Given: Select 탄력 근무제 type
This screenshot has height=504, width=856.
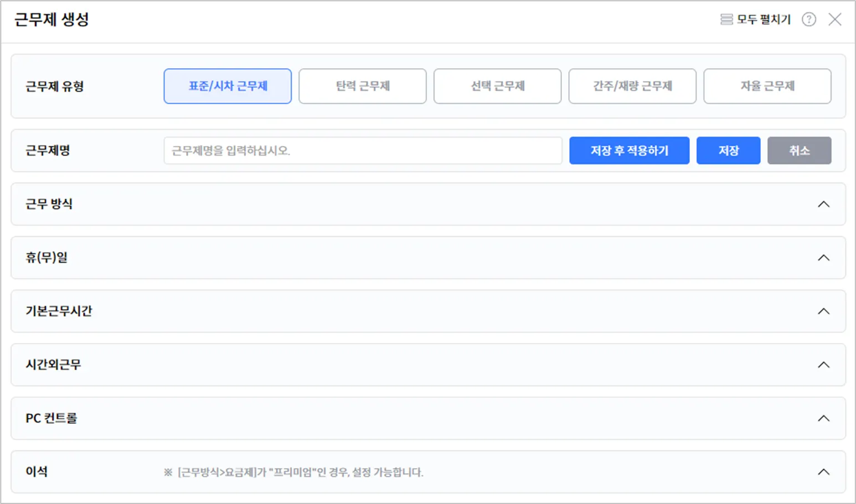Looking at the screenshot, I should (363, 86).
